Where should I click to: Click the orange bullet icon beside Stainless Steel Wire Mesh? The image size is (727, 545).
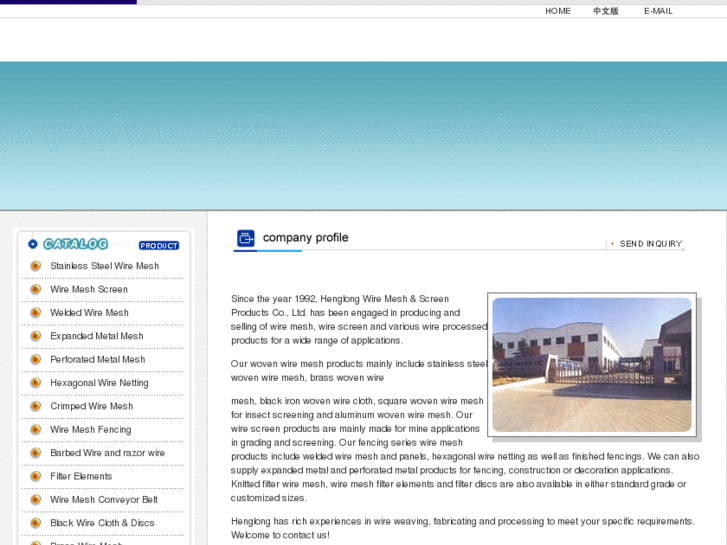[x=35, y=266]
